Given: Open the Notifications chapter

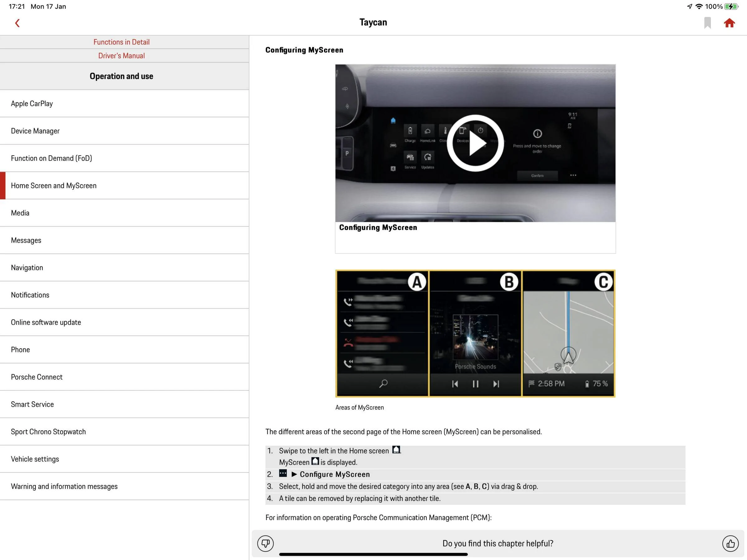Looking at the screenshot, I should pos(125,295).
